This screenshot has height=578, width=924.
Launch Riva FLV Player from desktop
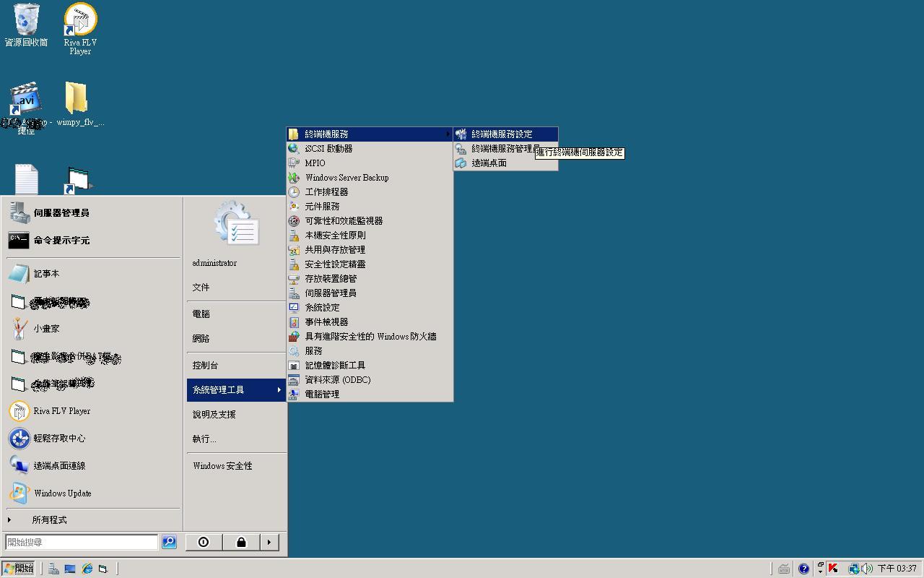click(x=80, y=22)
